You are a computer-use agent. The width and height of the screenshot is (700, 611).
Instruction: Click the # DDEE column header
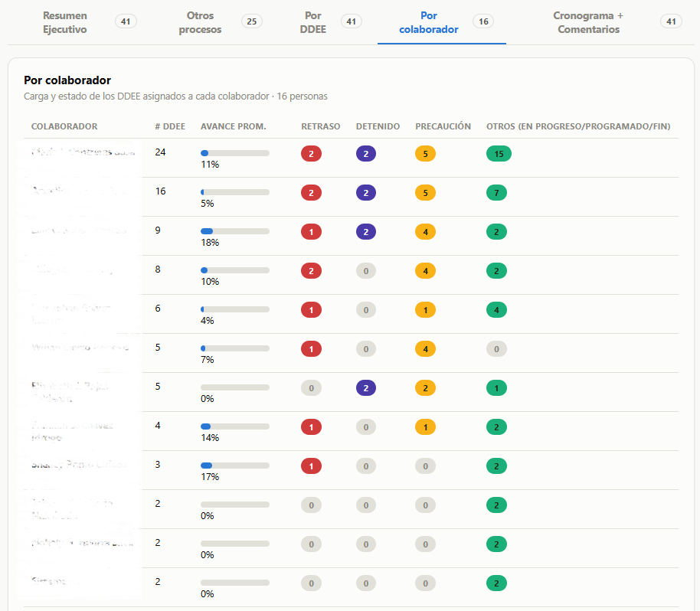tap(170, 126)
